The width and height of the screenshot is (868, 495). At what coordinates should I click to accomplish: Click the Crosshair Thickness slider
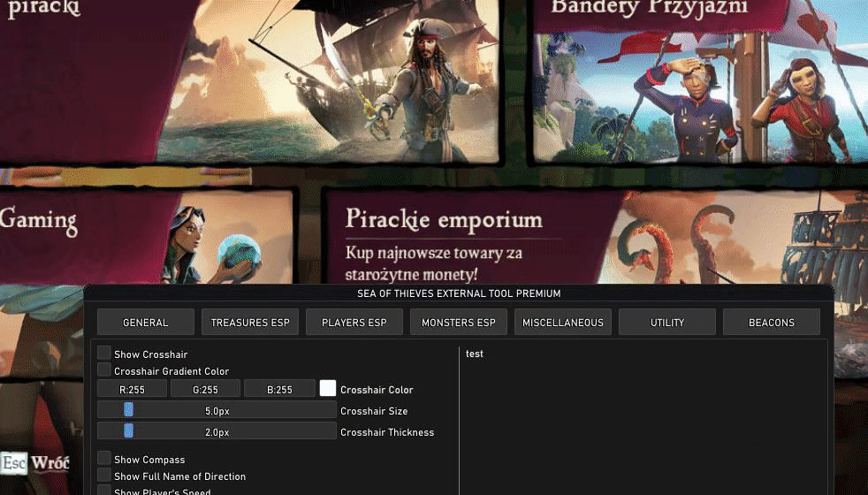(x=217, y=431)
